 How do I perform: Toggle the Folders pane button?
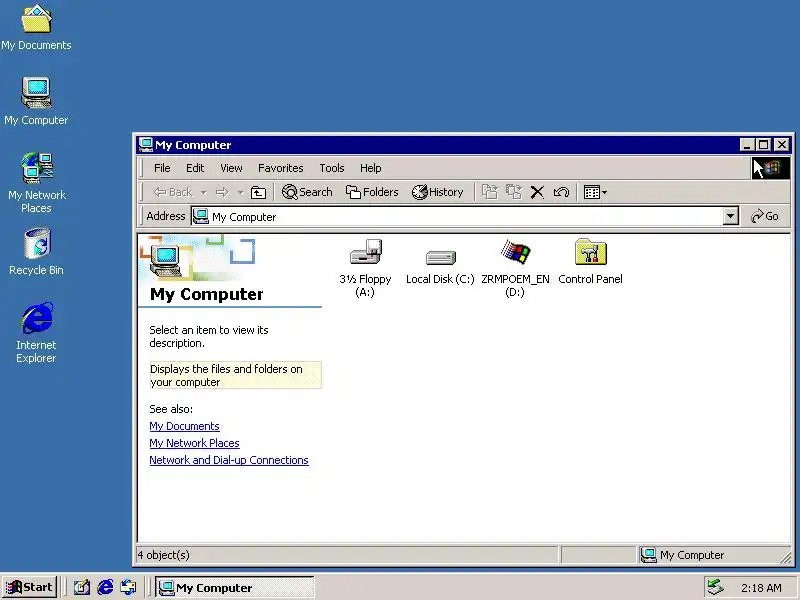click(x=372, y=192)
